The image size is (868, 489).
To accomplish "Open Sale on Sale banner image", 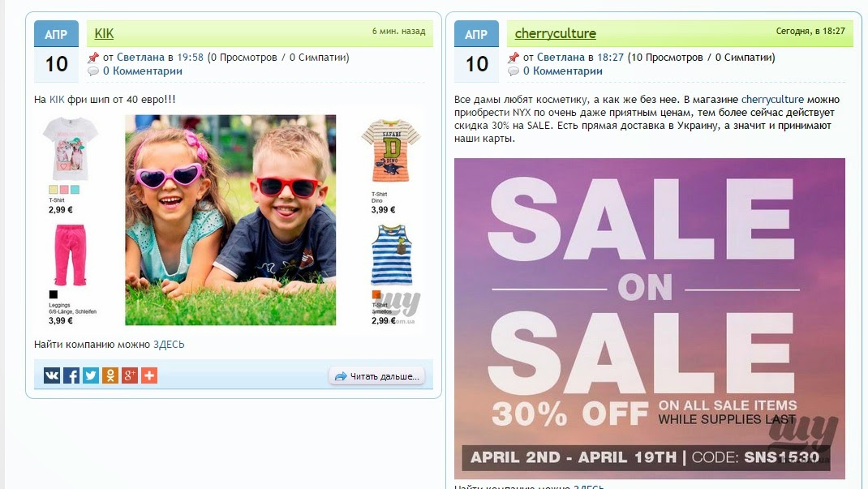I will (x=649, y=319).
